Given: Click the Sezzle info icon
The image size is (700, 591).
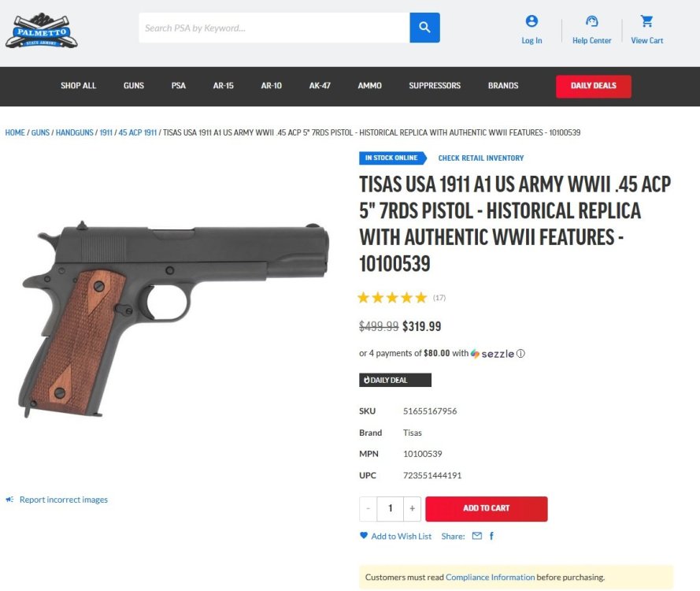Looking at the screenshot, I should point(520,353).
